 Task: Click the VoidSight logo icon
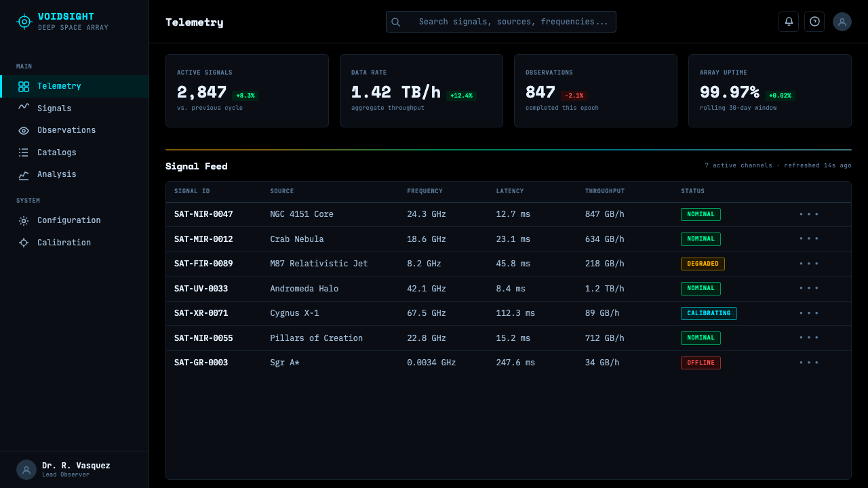click(x=24, y=22)
